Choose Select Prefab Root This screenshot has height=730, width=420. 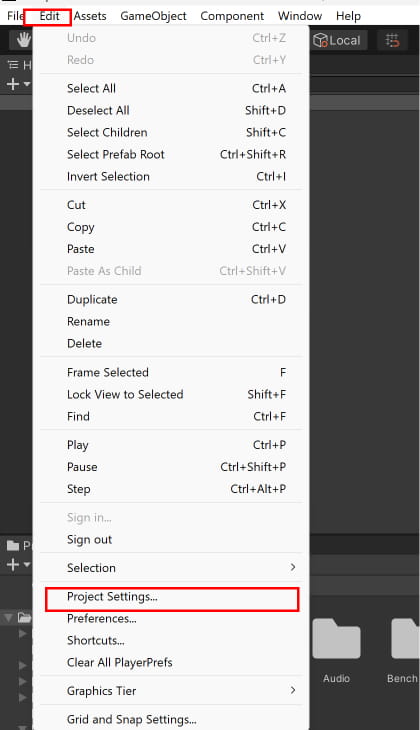point(170,155)
